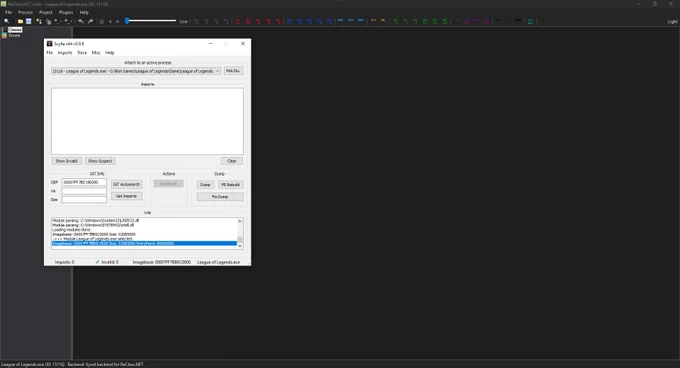
Task: Switch theme using the Light button
Action: (672, 21)
